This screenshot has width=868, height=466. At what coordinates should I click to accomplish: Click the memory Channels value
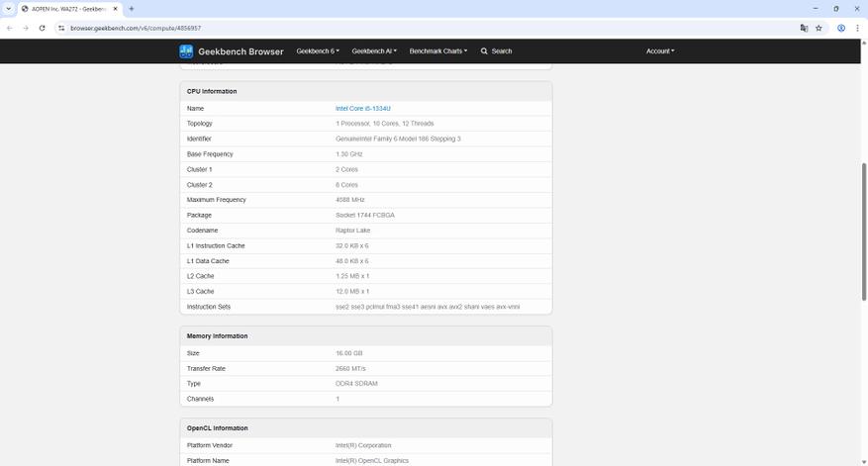[x=338, y=399]
